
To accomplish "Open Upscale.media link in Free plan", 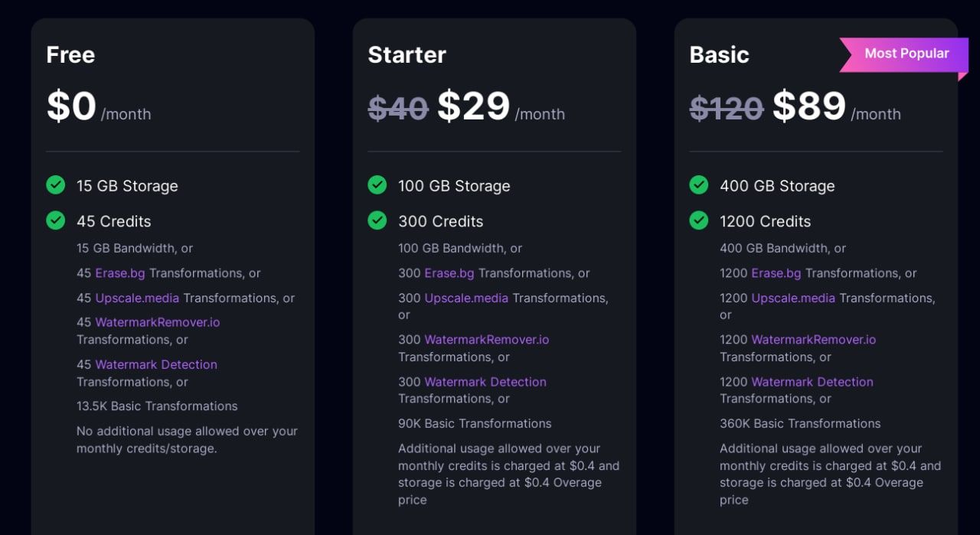I will click(137, 298).
